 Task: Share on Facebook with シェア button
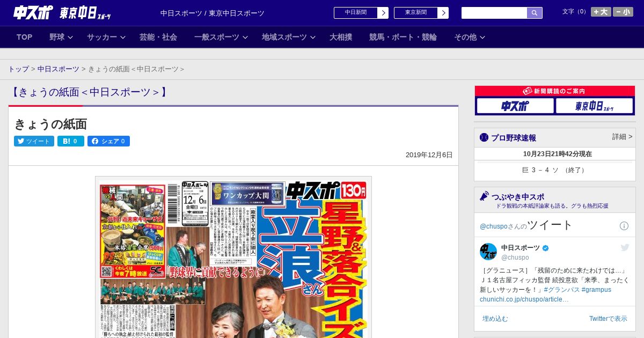(108, 141)
